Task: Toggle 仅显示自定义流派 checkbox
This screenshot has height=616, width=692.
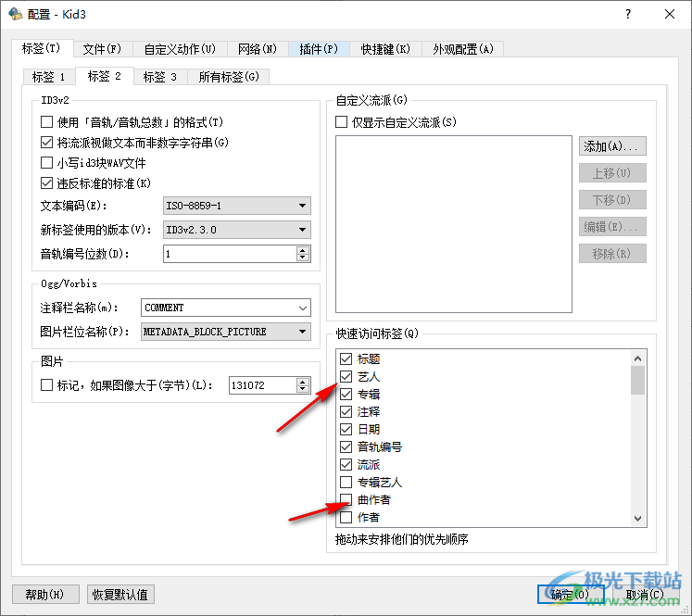Action: click(341, 122)
